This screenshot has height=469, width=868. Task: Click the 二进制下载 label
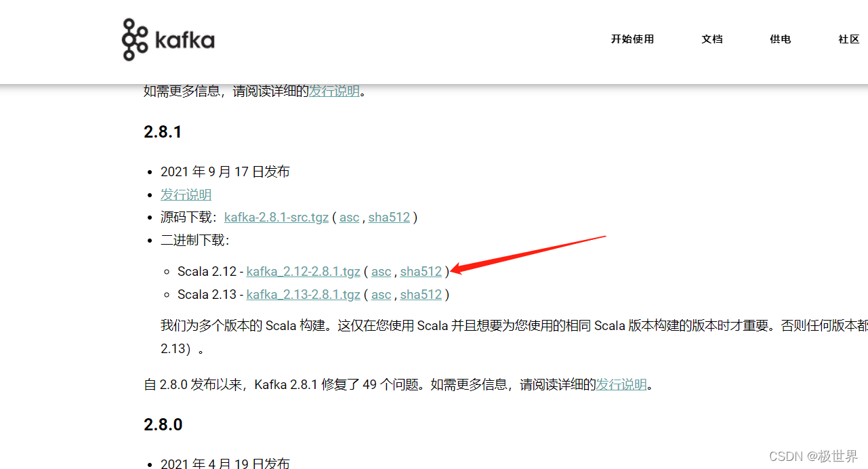(x=195, y=240)
